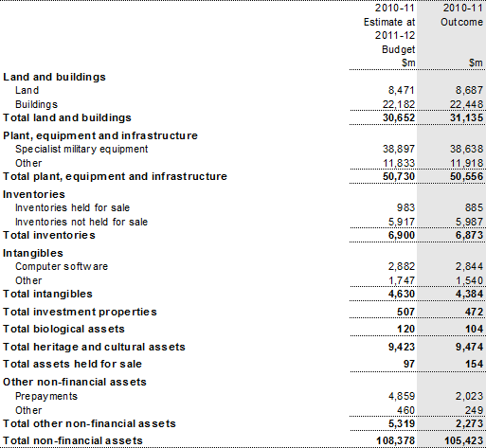
Task: Select the intangibles other value 1,540
Action: 469,280
